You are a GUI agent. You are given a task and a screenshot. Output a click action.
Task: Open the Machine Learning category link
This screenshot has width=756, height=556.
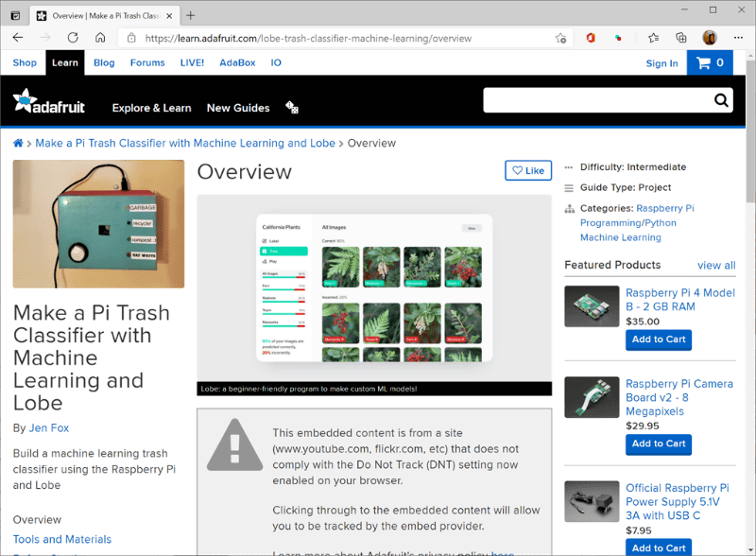(621, 237)
